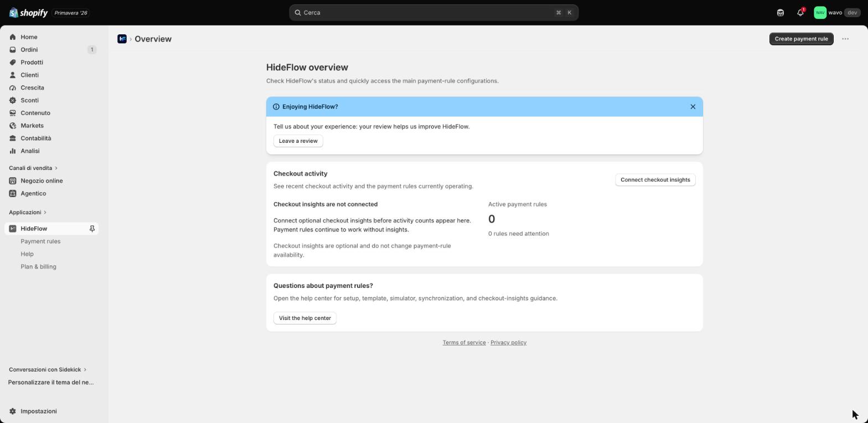The image size is (868, 423).
Task: Click the Home icon in sidebar
Action: point(13,37)
